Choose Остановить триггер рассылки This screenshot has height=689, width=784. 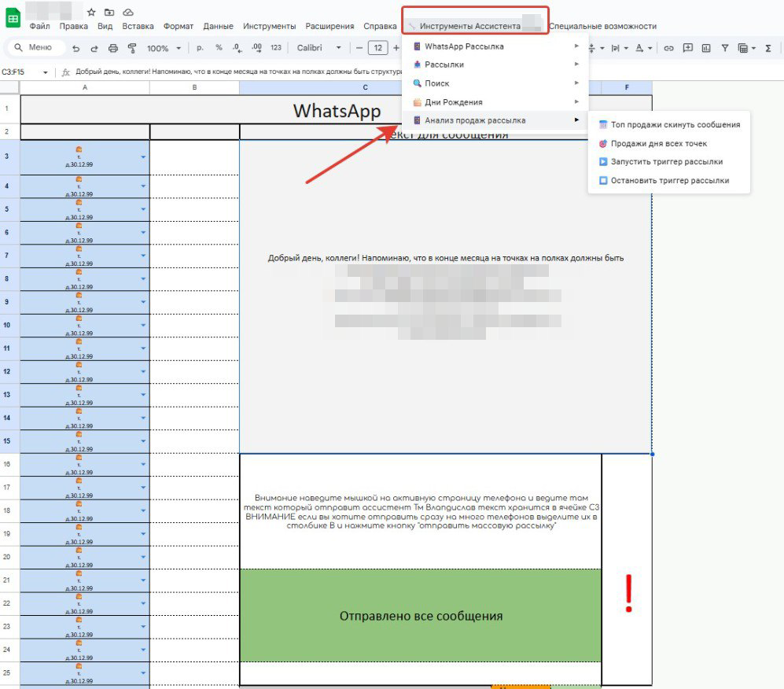(x=669, y=180)
